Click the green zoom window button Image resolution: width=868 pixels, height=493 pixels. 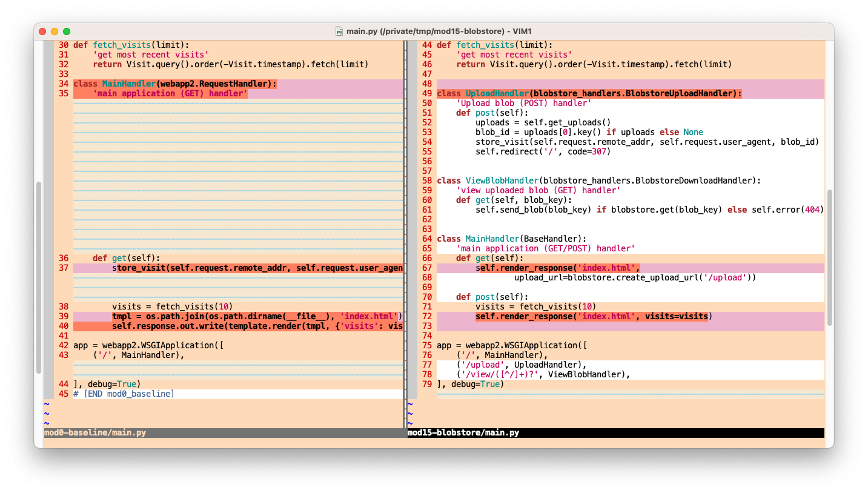pyautogui.click(x=67, y=31)
